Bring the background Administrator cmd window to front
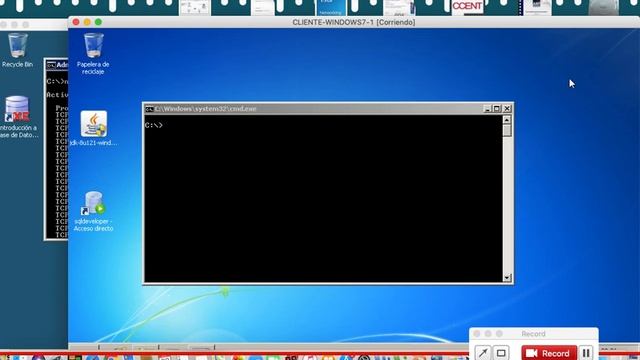The image size is (640, 360). tap(56, 149)
